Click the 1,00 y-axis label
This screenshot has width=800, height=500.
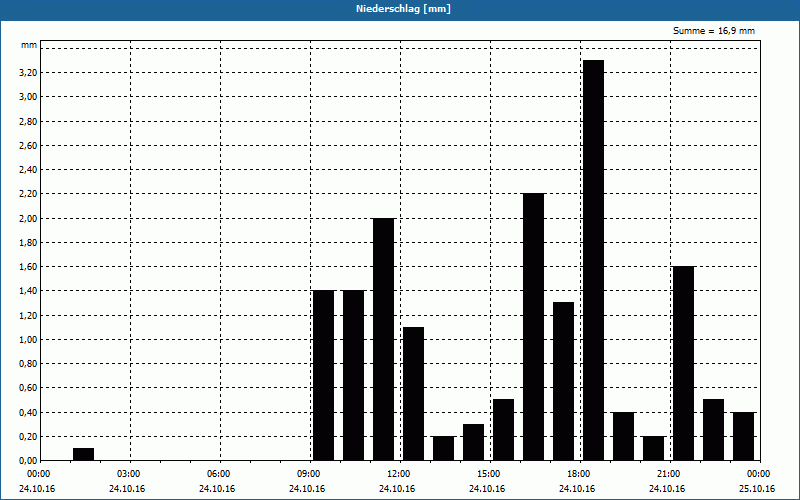point(28,339)
